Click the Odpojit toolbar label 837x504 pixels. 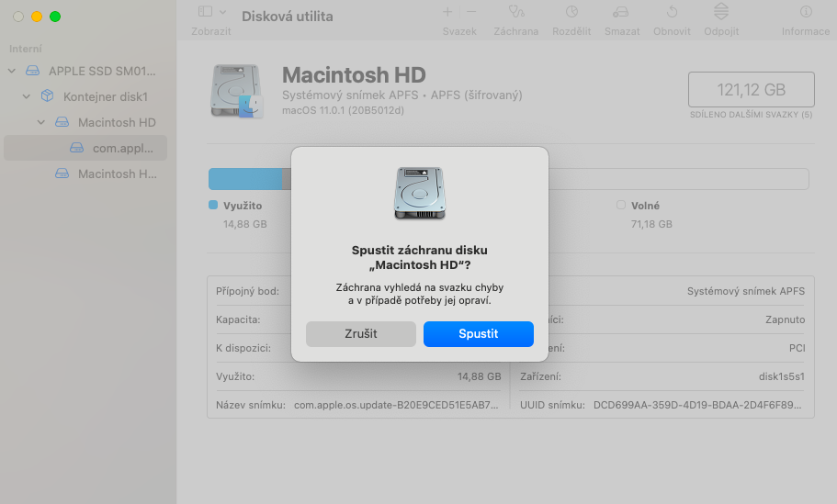click(721, 31)
